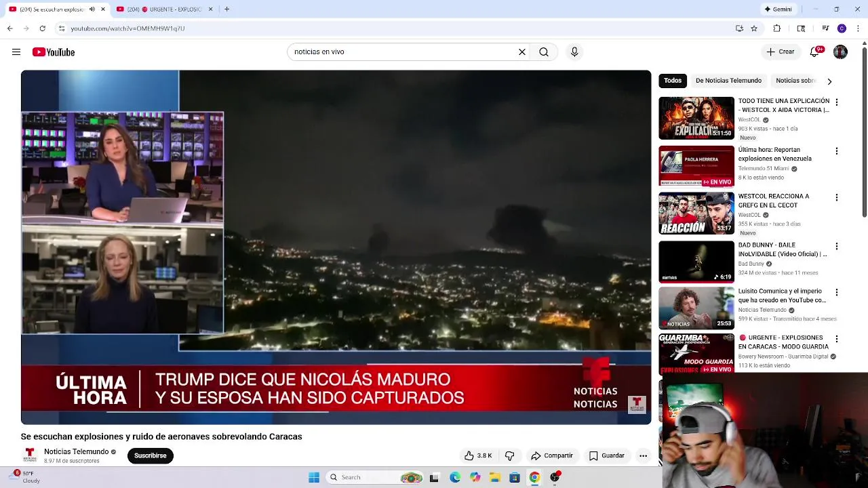Click the Telemundo 51 Miami channel name
Viewport: 868px width, 488px height.
tap(764, 169)
